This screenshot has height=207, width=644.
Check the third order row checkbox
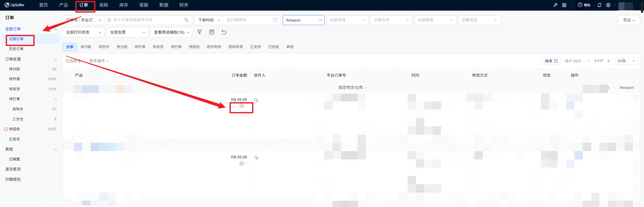(68, 202)
